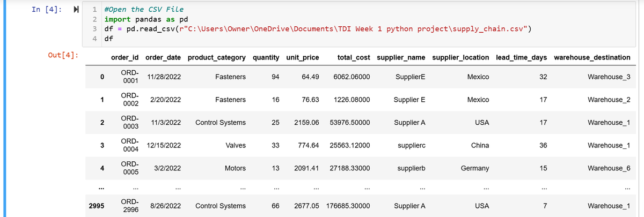
Task: Click the unit price 2091.41
Action: pyautogui.click(x=308, y=168)
